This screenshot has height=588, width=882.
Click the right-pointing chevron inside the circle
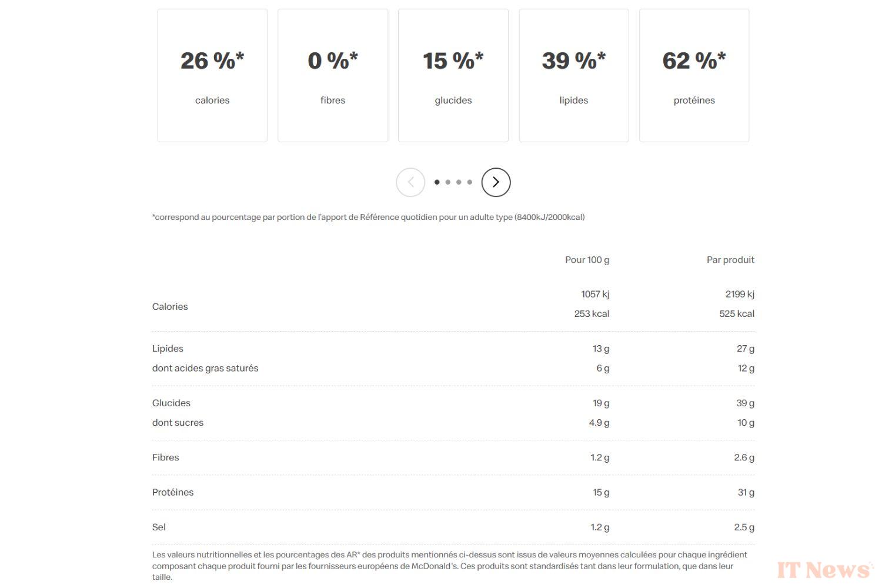(x=496, y=182)
